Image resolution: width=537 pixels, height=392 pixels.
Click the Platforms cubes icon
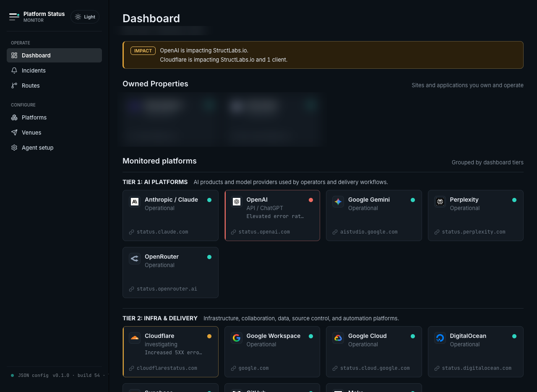14,117
